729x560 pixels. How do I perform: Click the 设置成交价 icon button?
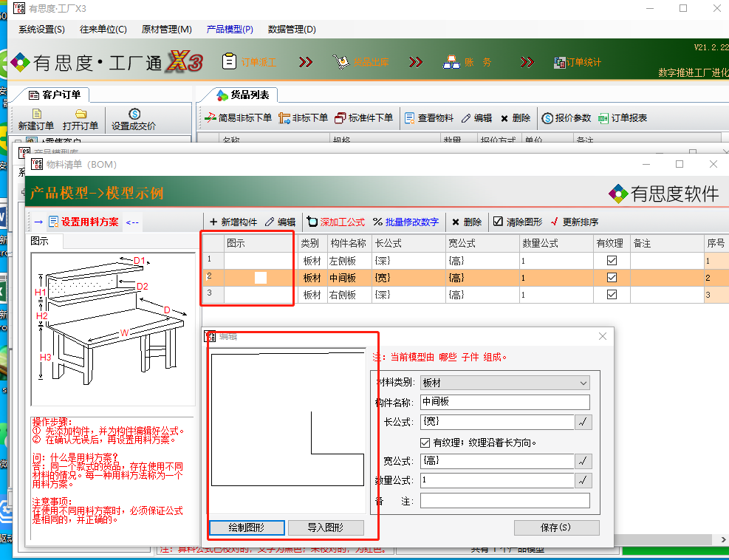tap(134, 120)
